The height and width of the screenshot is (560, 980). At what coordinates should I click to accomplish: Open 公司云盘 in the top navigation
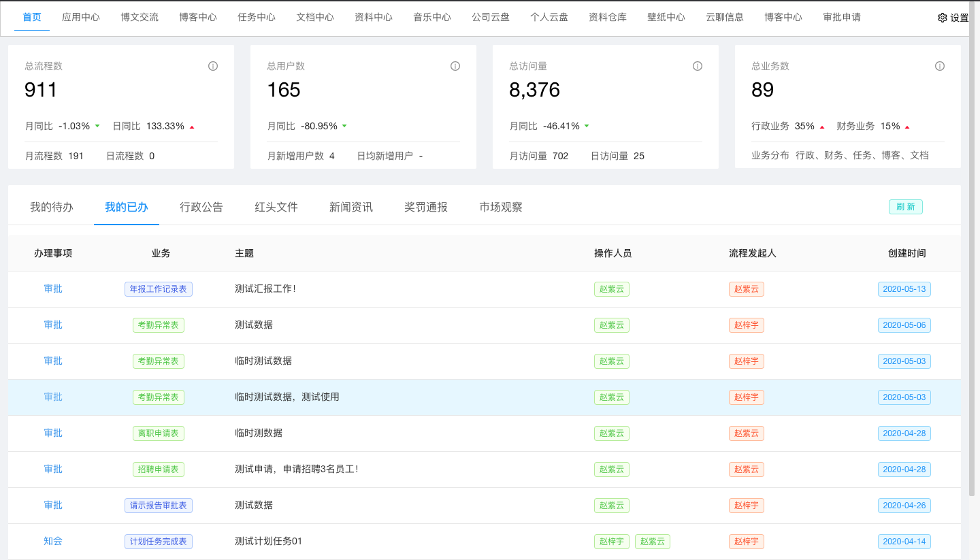[x=491, y=17]
